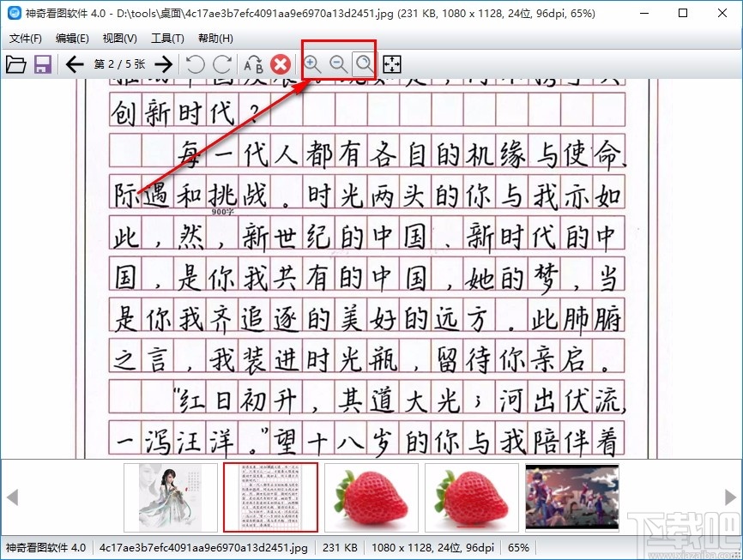743x560 pixels.
Task: Select the first strawberry thumbnail
Action: 371,497
